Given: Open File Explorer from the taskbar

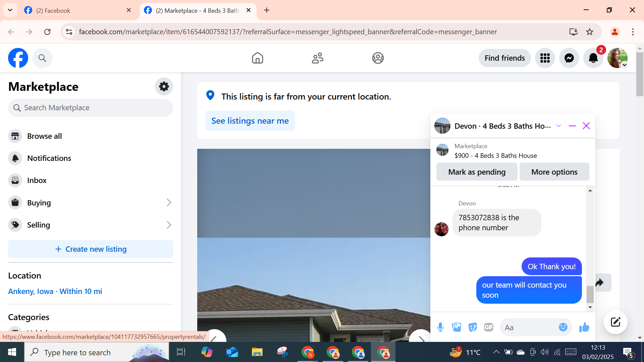Looking at the screenshot, I should coord(257,352).
